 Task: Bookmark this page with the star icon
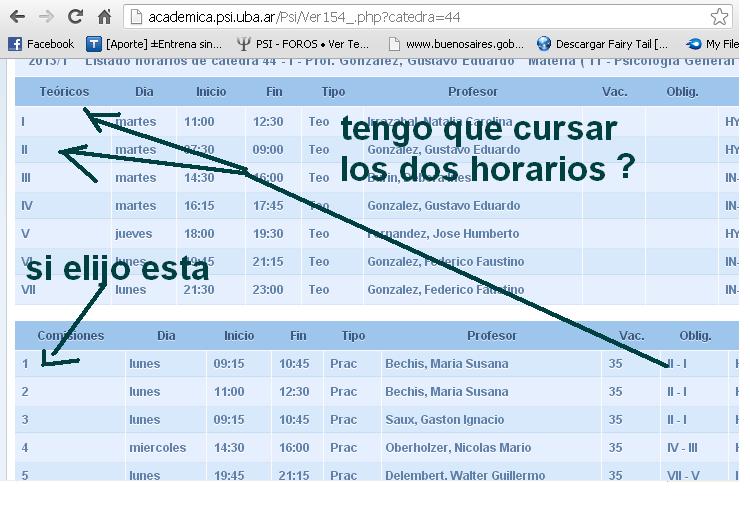[719, 17]
